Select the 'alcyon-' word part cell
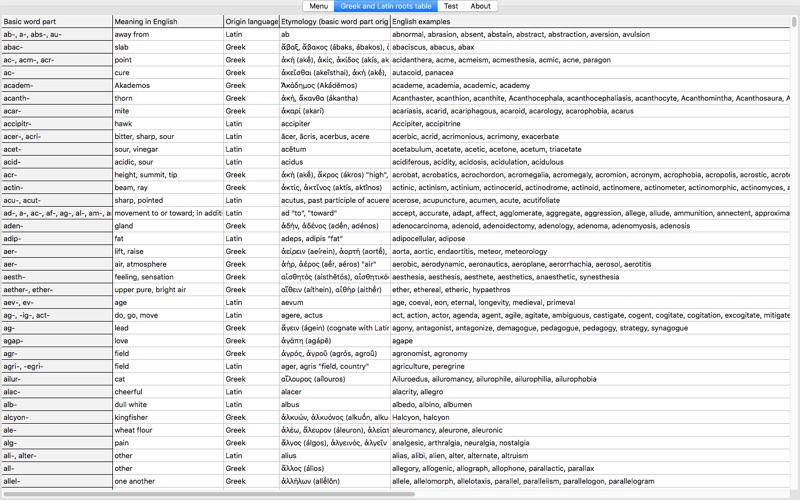The image size is (800, 500). pos(56,417)
